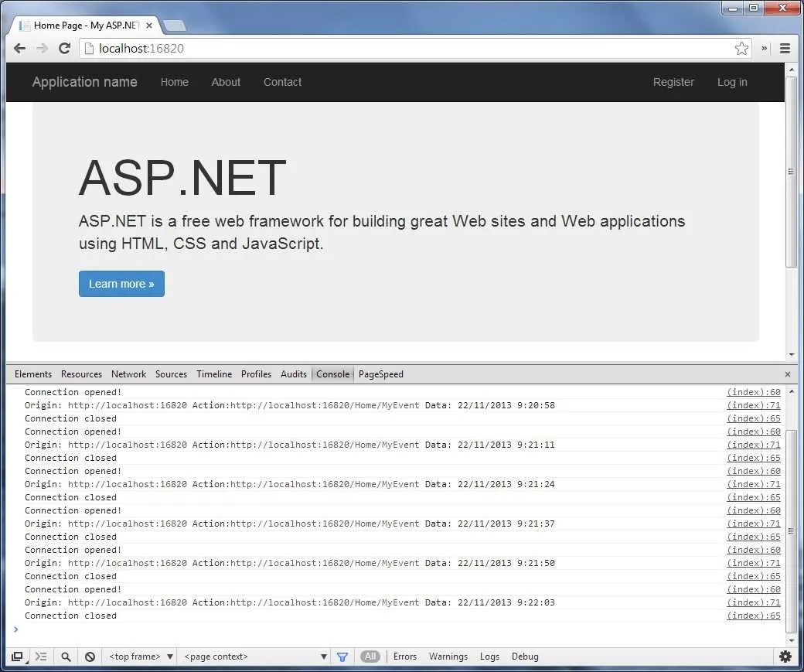Image resolution: width=804 pixels, height=672 pixels.
Task: Open the Audits tab
Action: [294, 374]
